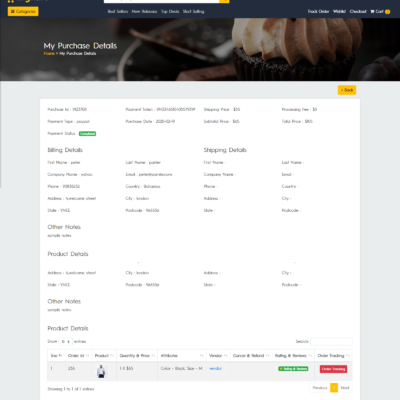
Task: Sort by Cancel & Refund column arrows
Action: 268,356
